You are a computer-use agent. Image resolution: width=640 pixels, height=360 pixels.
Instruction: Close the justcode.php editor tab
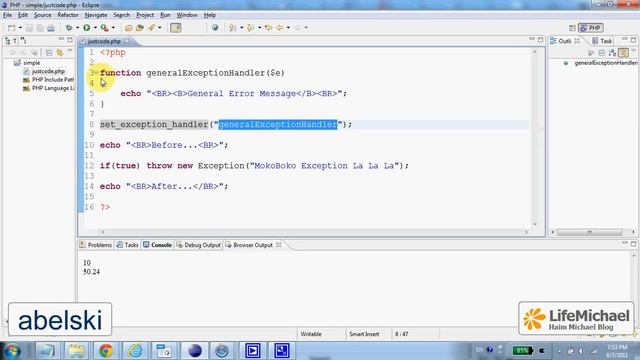tap(127, 41)
